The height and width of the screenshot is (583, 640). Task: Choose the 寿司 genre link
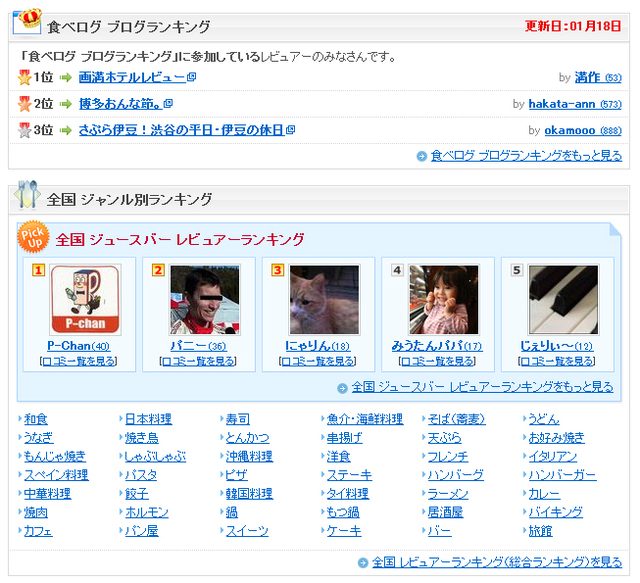click(238, 419)
